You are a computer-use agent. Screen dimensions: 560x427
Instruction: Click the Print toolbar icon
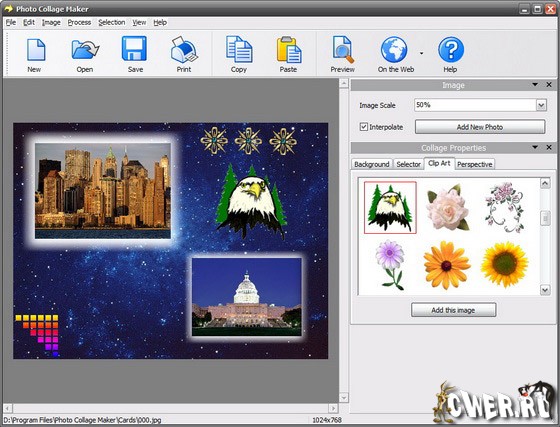[x=184, y=49]
